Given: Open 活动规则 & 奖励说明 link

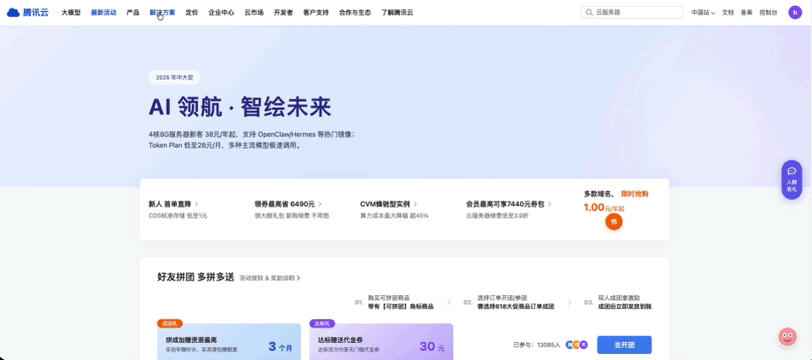Looking at the screenshot, I should tap(270, 278).
